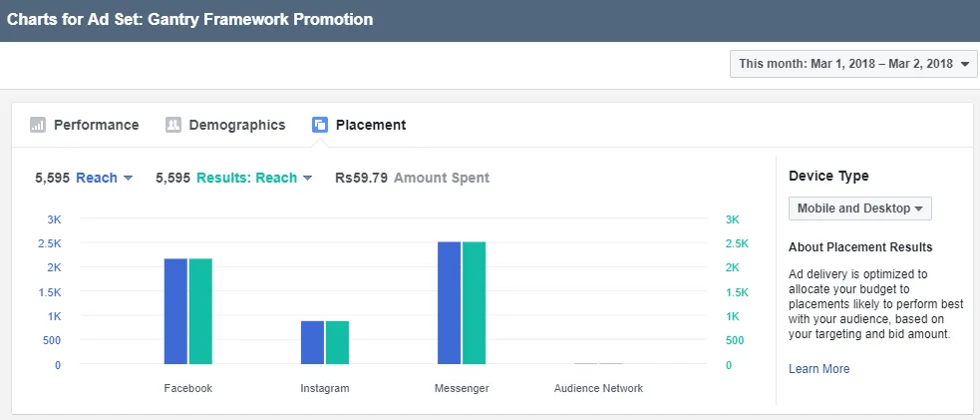This screenshot has width=980, height=420.
Task: Follow the Learn More link
Action: pos(818,369)
